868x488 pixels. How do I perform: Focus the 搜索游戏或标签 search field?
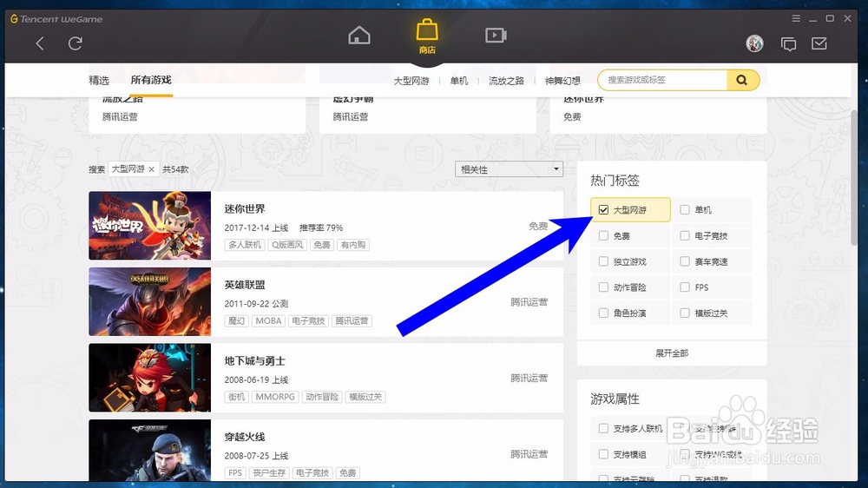tap(662, 80)
